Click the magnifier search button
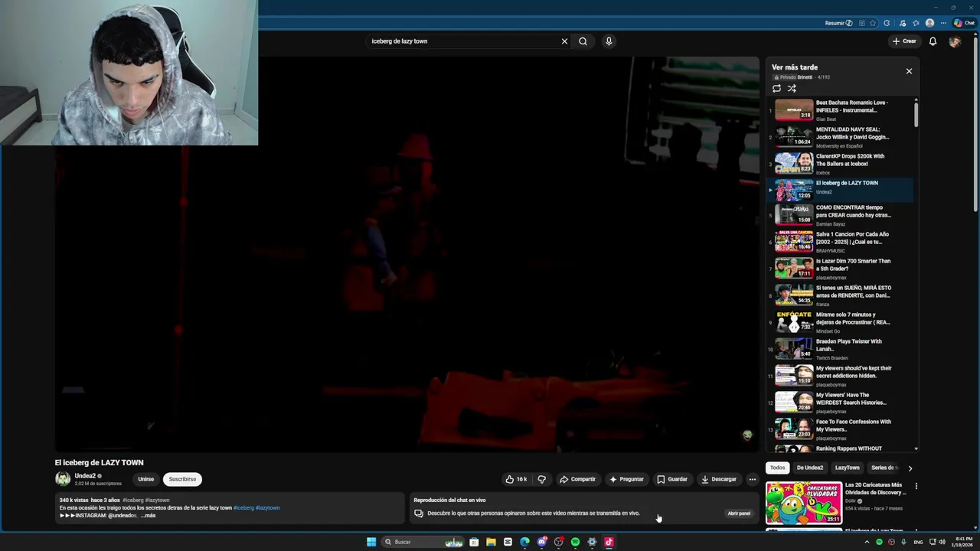The width and height of the screenshot is (980, 551). pos(583,41)
